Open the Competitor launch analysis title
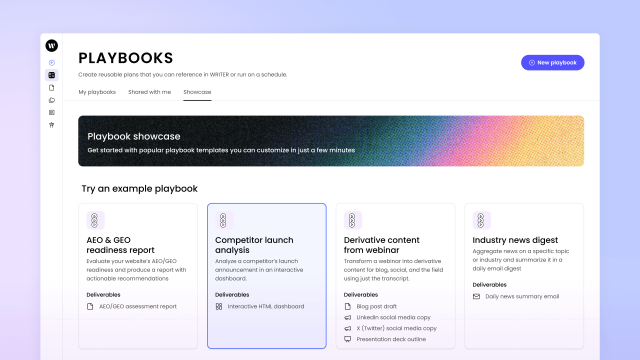The height and width of the screenshot is (360, 640). tap(254, 245)
